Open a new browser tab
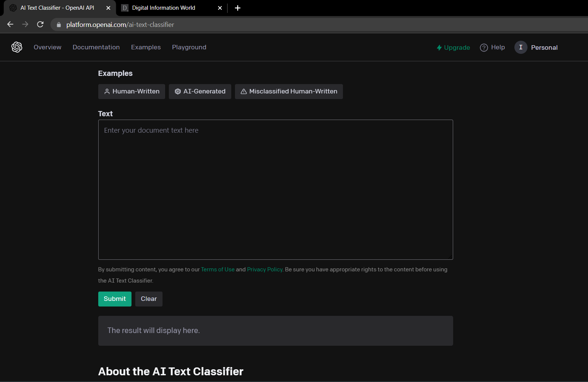The width and height of the screenshot is (588, 382). (x=238, y=8)
